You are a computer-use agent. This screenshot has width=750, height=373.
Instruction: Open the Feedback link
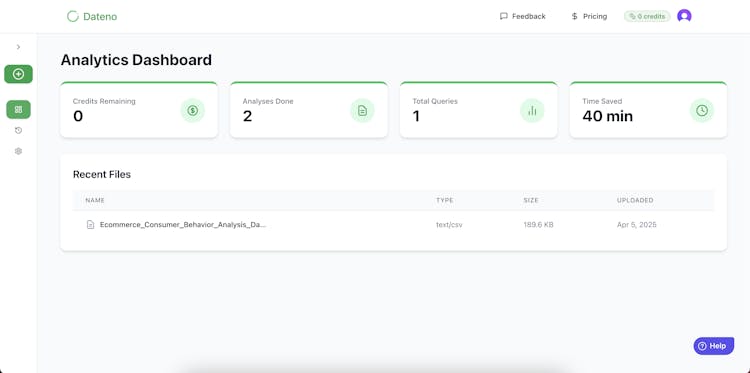click(522, 16)
